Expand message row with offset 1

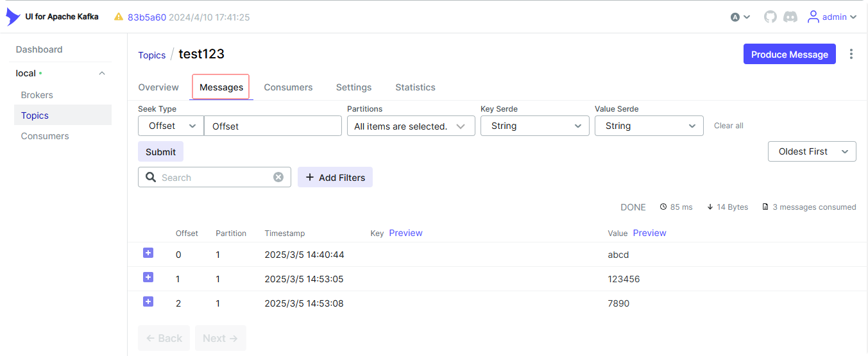(148, 278)
